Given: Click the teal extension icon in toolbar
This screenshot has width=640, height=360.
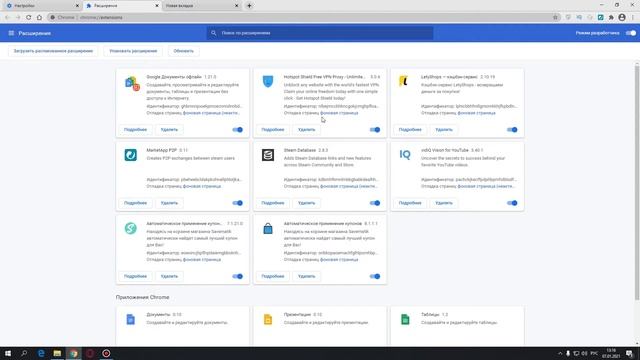Looking at the screenshot, I should click(x=600, y=18).
